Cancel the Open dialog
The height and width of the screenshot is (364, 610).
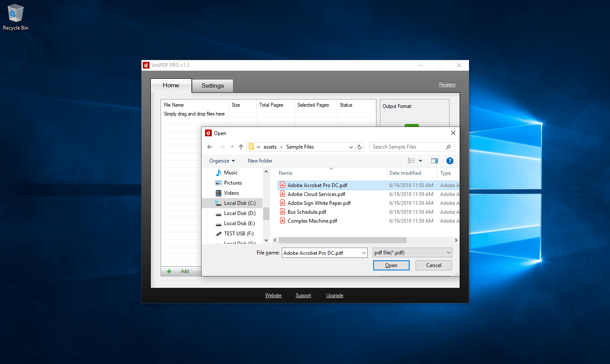coord(433,265)
